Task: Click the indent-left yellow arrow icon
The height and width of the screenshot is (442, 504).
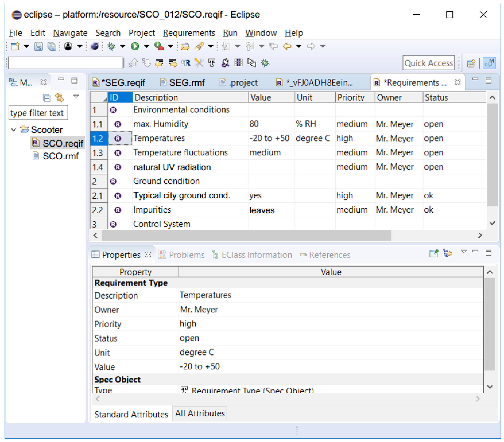Action: pos(159,63)
